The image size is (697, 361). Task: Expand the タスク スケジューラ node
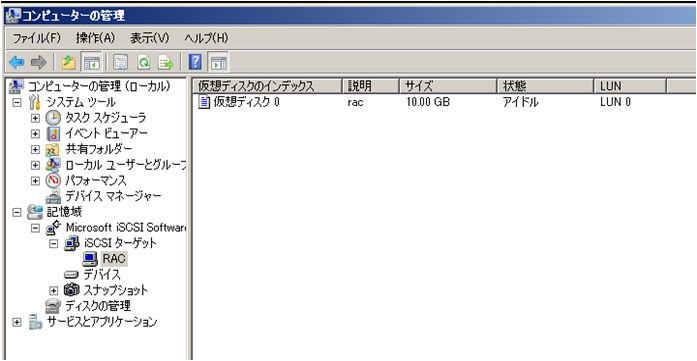coord(36,118)
